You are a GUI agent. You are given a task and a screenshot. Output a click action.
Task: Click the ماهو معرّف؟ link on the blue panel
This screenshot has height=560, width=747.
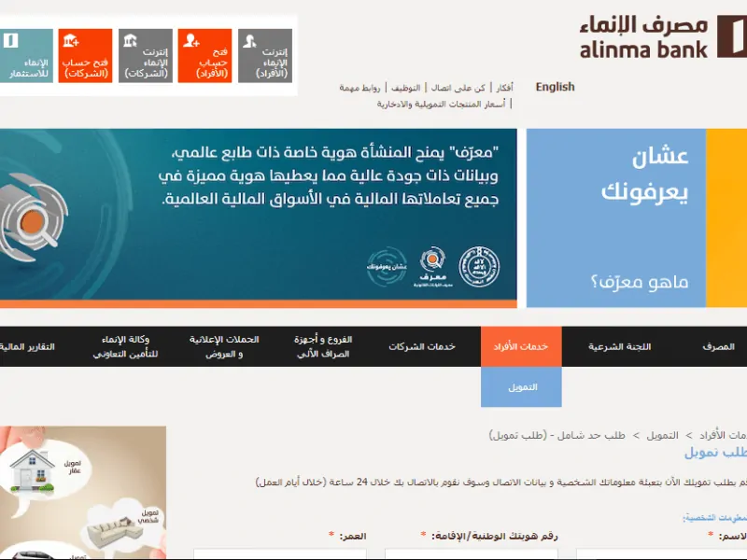tap(640, 282)
